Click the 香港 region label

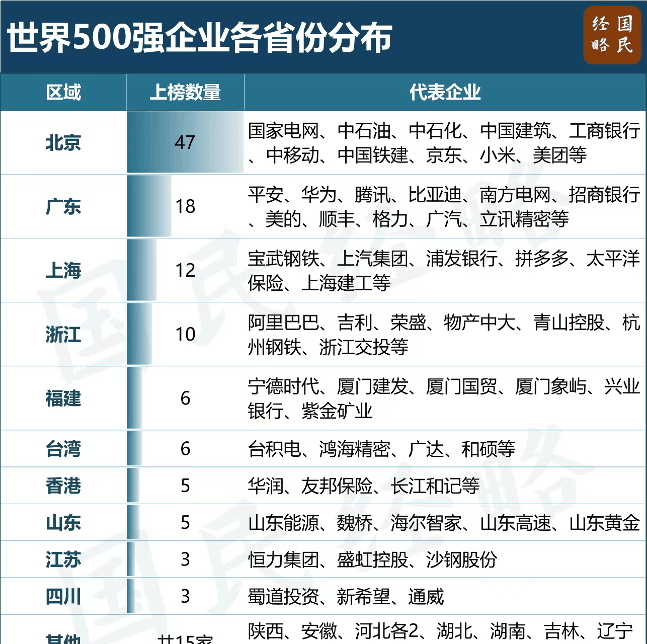(x=63, y=486)
